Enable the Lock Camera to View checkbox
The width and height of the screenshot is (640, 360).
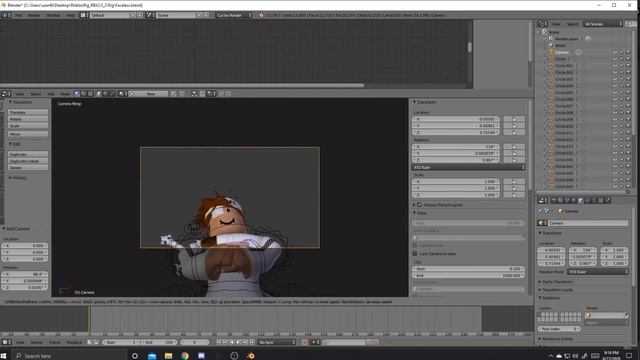[415, 253]
